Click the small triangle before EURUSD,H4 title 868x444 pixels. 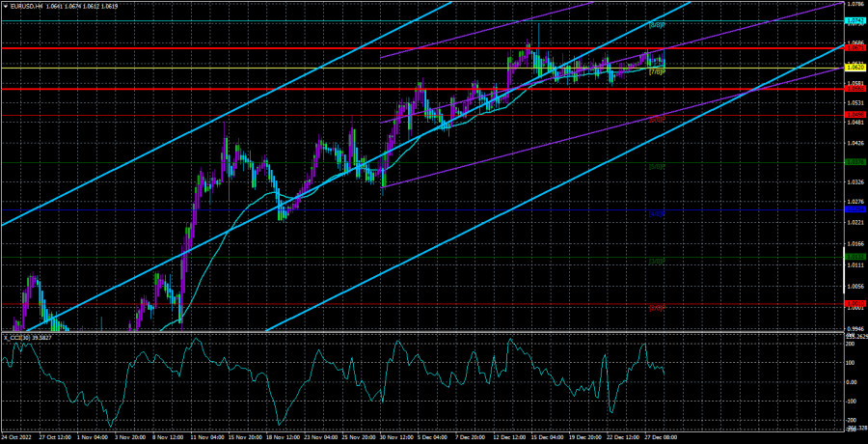pos(5,5)
